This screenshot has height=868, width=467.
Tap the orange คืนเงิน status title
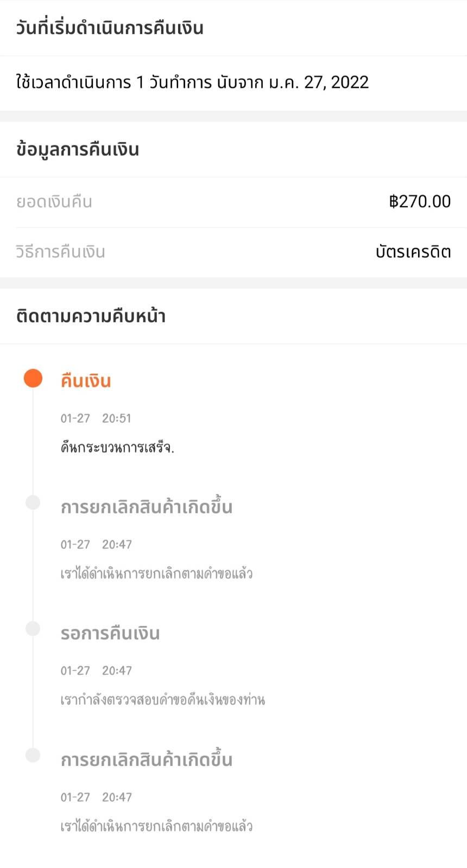point(86,381)
